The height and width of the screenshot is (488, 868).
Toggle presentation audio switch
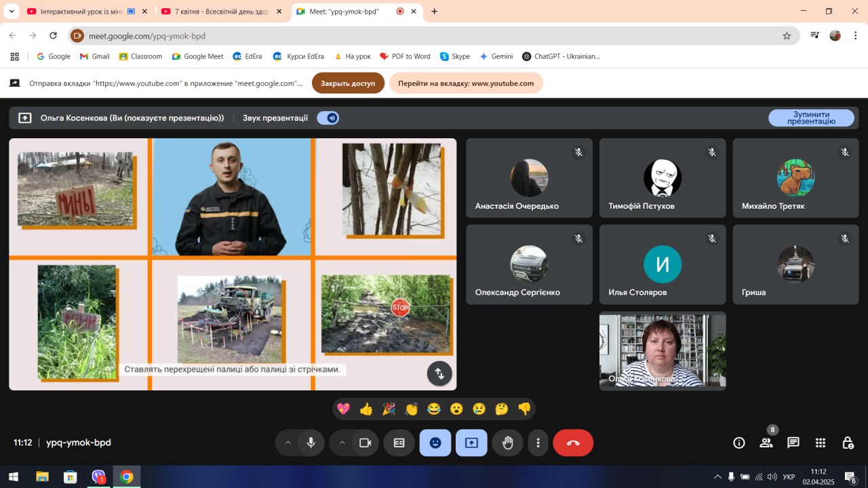[x=328, y=118]
